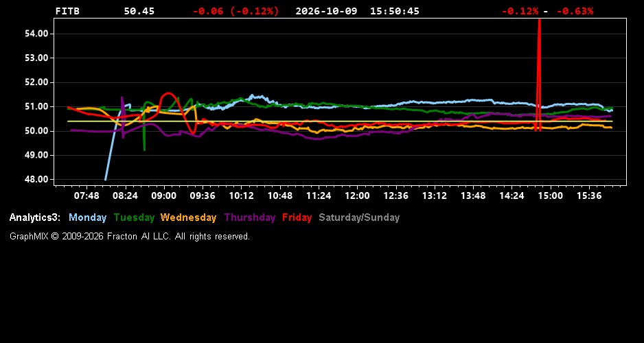The width and height of the screenshot is (644, 343).
Task: Click the 12:36 time axis label
Action: point(396,196)
